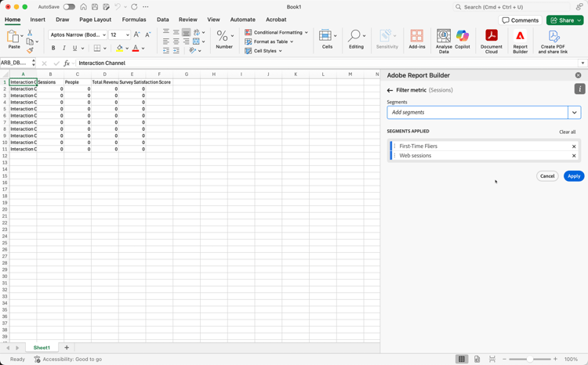Viewport: 588px width, 365px height.
Task: Open the Name Box dropdown stepper
Action: [34, 63]
